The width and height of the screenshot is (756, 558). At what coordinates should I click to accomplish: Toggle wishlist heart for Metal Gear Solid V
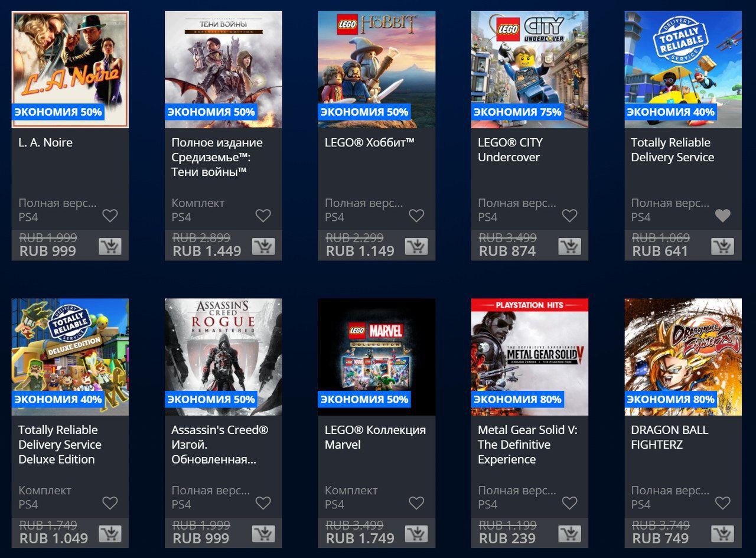pos(569,503)
